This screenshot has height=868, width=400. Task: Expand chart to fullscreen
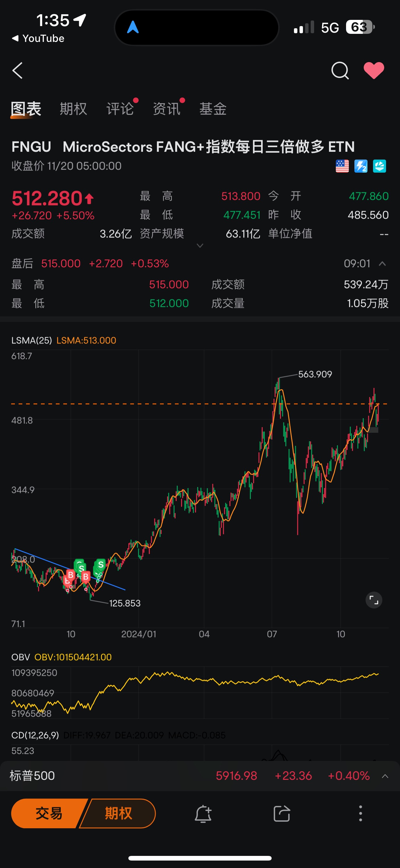[x=374, y=600]
